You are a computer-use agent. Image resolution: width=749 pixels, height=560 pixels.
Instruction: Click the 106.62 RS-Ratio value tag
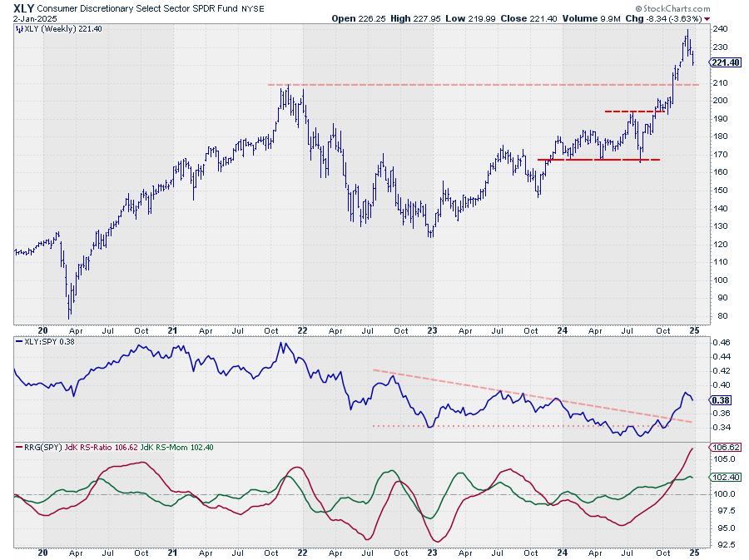(726, 448)
